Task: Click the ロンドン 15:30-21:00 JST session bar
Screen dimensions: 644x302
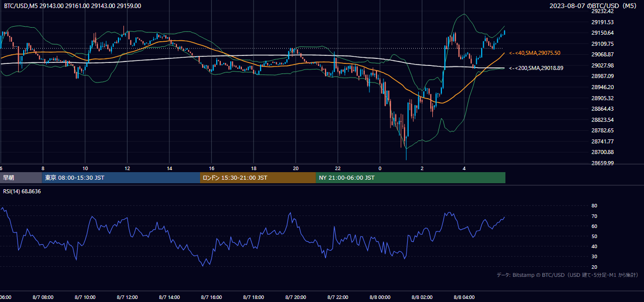Action: [258, 178]
